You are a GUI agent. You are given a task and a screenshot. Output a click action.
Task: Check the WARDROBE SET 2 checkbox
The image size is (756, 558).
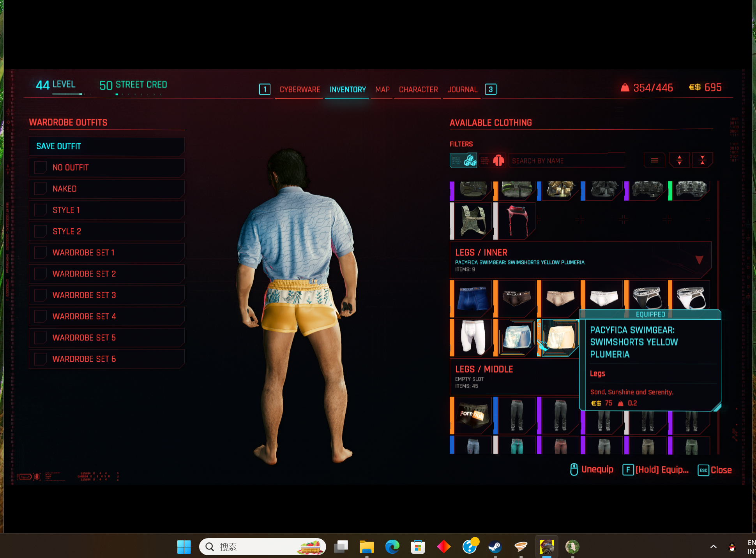click(x=41, y=274)
